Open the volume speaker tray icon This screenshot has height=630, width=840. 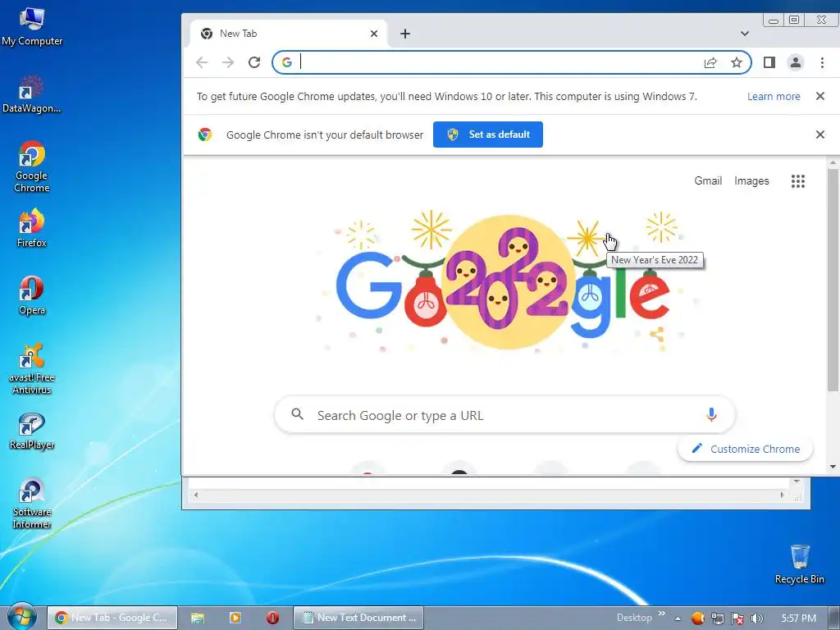[x=757, y=619]
